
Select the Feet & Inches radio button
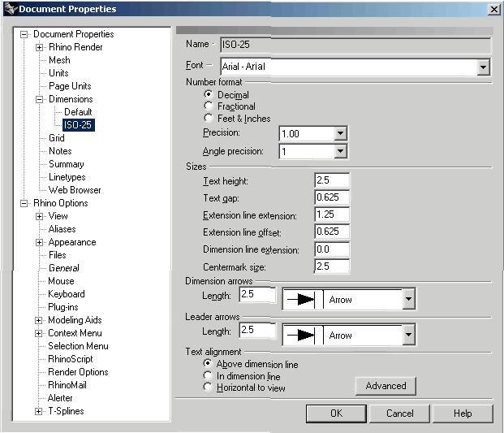point(209,119)
